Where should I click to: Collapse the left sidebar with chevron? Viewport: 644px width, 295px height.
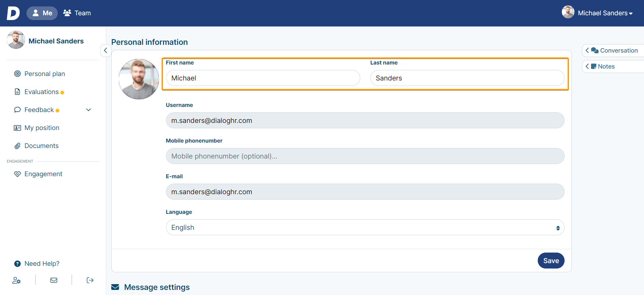[x=106, y=50]
